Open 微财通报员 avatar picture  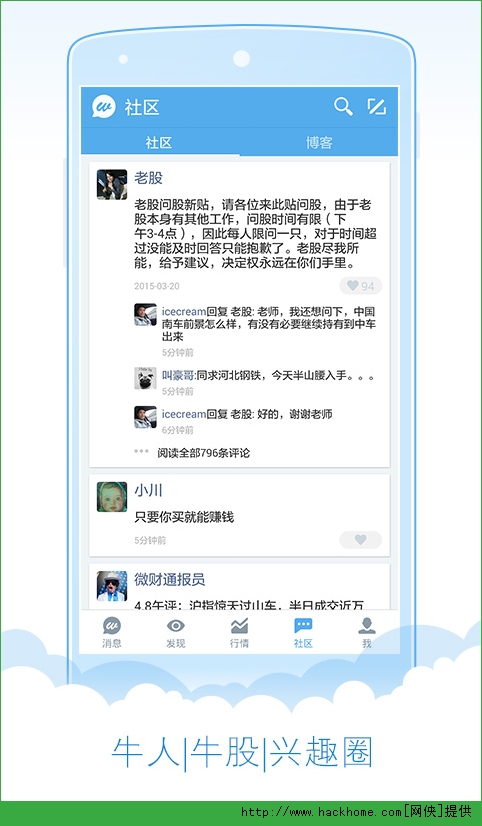[112, 586]
